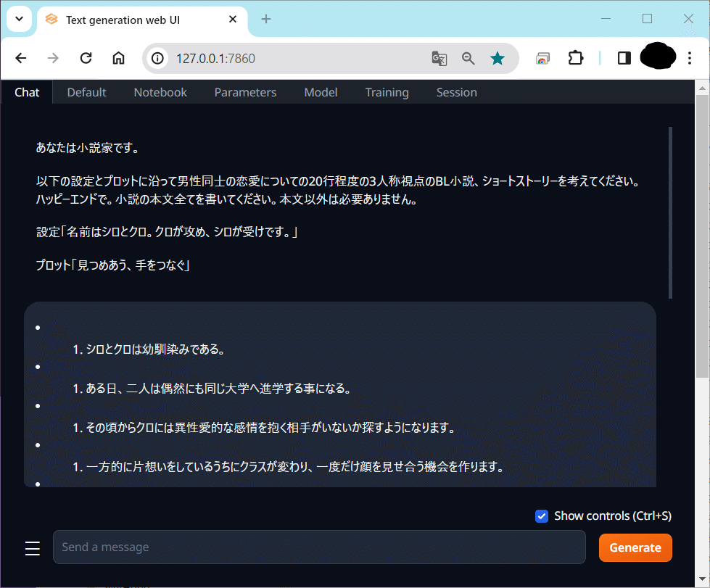Open the chat hamburger menu icon
Screen dimensions: 710x588
(32, 548)
